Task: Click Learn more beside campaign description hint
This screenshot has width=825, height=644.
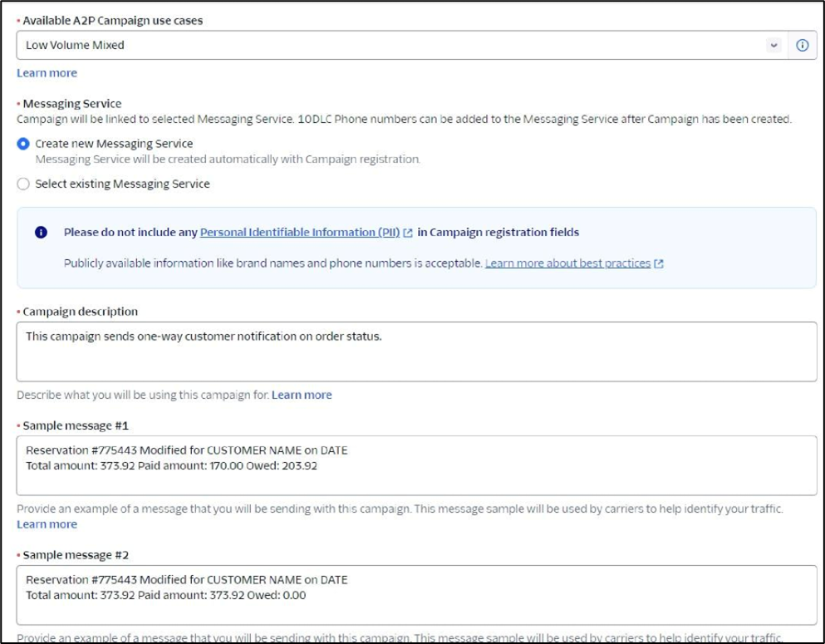Action: pyautogui.click(x=302, y=395)
